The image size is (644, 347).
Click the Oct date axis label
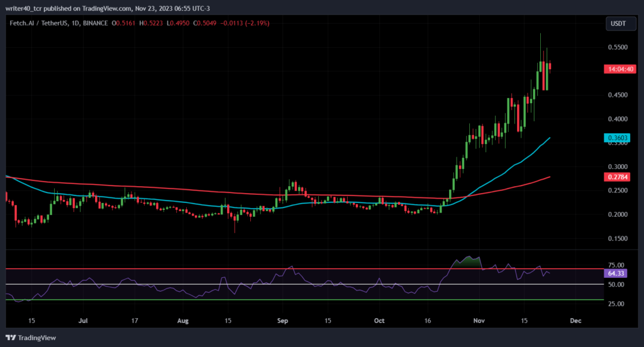379,321
